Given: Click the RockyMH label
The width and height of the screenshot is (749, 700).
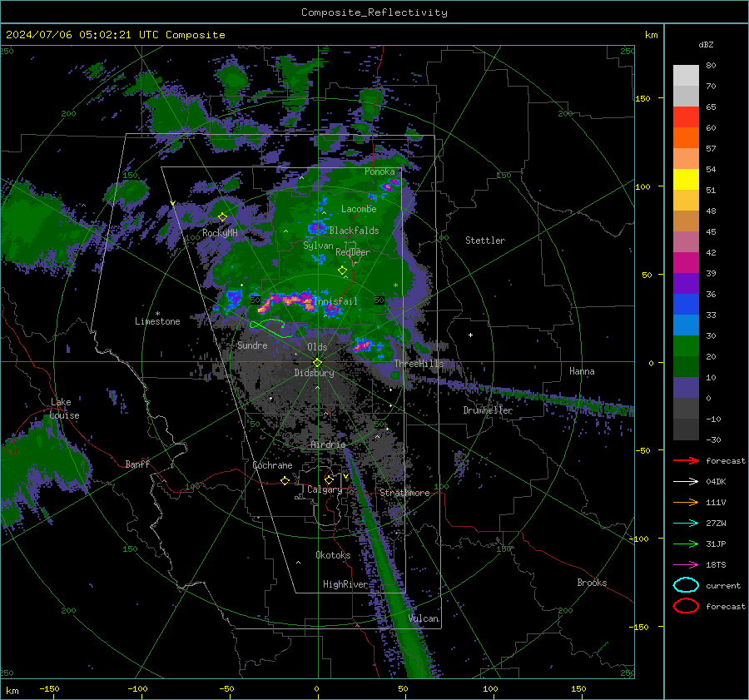Looking at the screenshot, I should tap(220, 233).
